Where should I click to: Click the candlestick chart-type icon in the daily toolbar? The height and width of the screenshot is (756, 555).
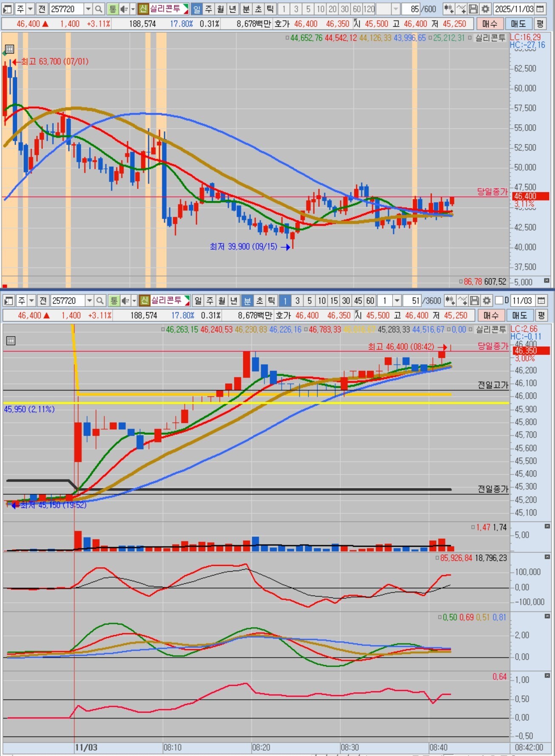tap(448, 9)
